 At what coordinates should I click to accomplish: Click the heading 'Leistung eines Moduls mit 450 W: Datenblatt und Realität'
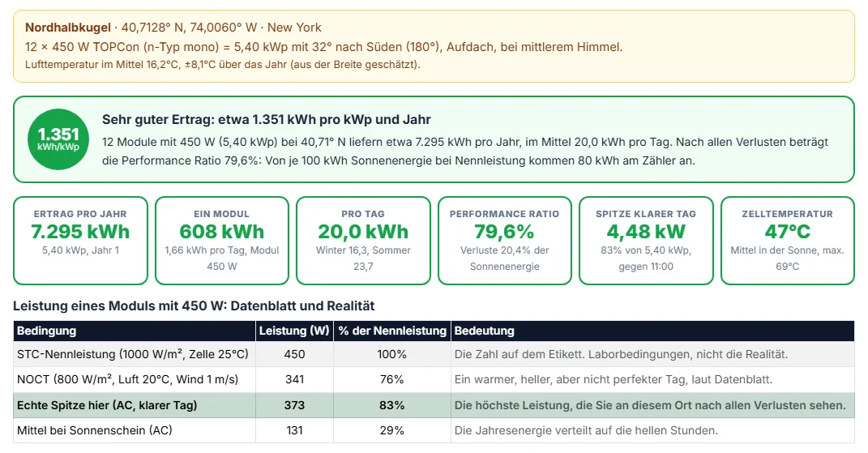[x=194, y=306]
